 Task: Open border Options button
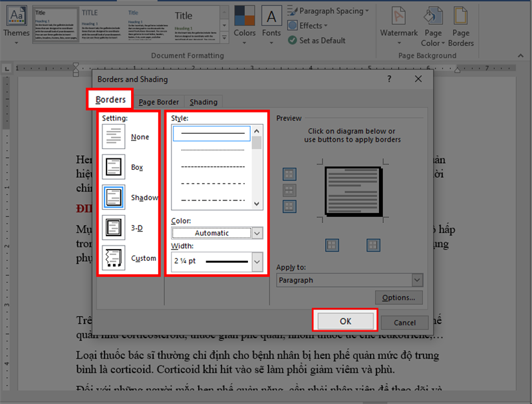[x=398, y=298]
